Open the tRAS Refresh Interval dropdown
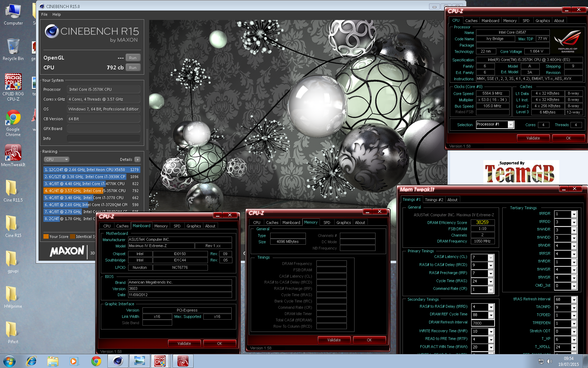This screenshot has width=588, height=368. 574,300
